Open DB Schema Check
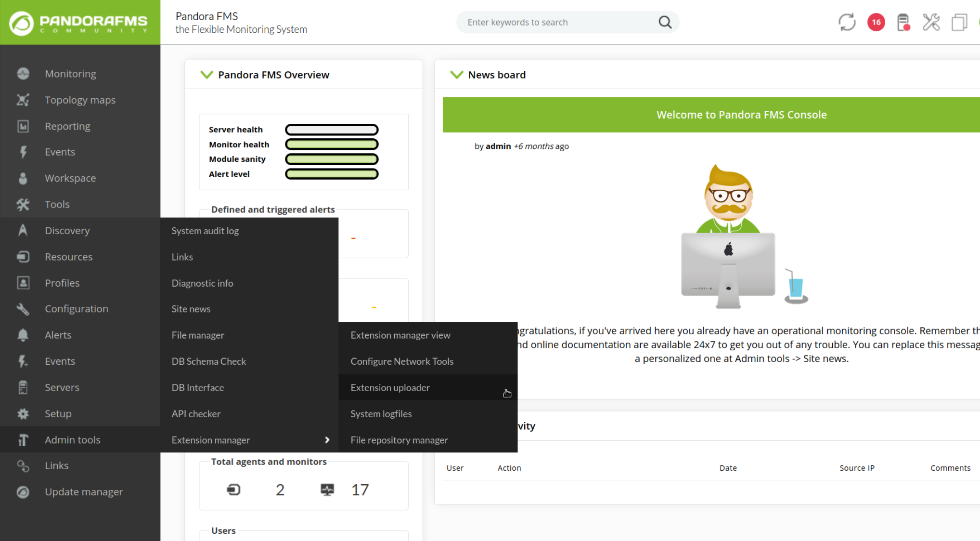Viewport: 980px width, 541px height. (208, 361)
